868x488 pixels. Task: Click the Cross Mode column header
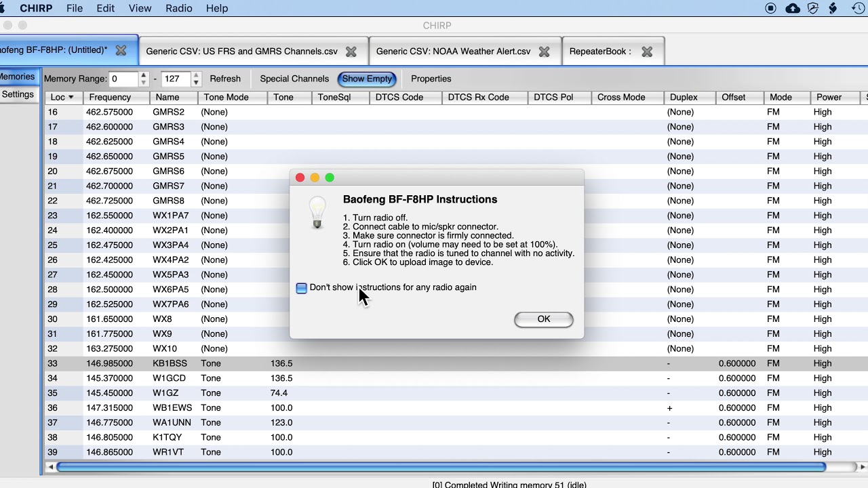[627, 98]
